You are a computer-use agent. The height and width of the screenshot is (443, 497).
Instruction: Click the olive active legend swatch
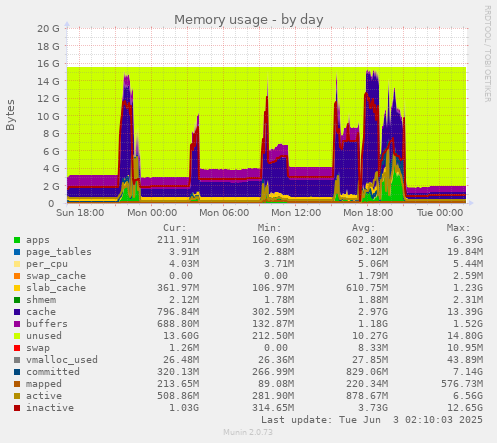coord(17,396)
